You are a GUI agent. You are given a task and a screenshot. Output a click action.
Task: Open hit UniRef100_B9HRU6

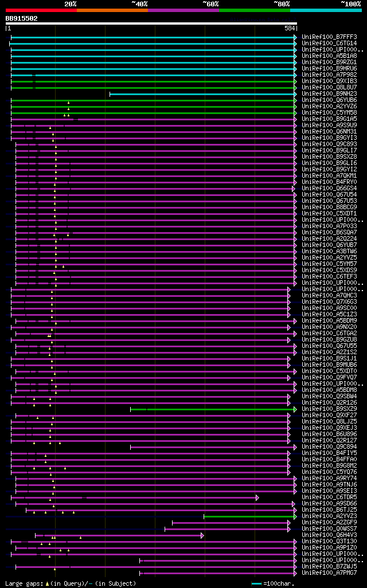(329, 69)
